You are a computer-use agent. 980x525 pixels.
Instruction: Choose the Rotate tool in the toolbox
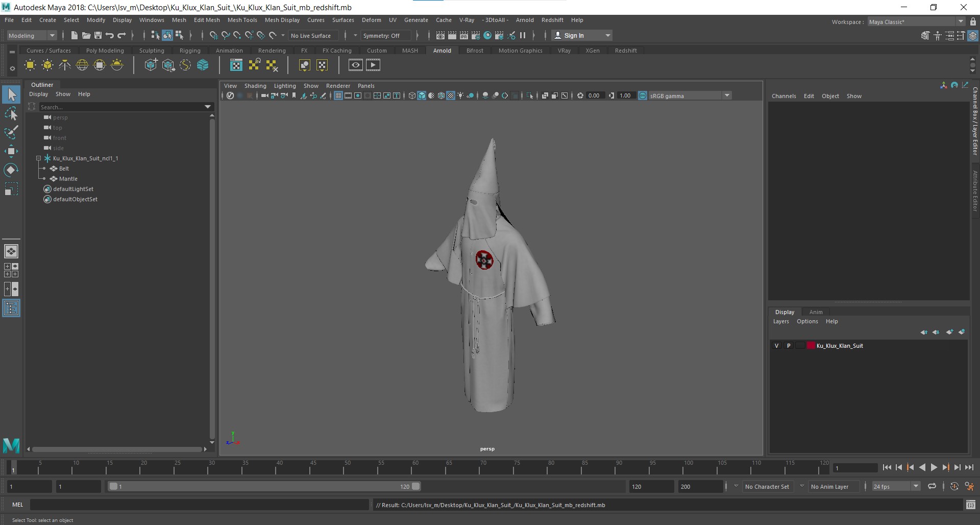tap(11, 170)
